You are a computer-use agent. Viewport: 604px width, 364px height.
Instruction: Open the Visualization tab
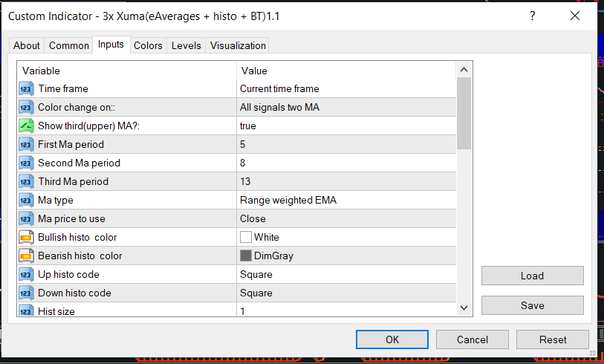tap(238, 45)
